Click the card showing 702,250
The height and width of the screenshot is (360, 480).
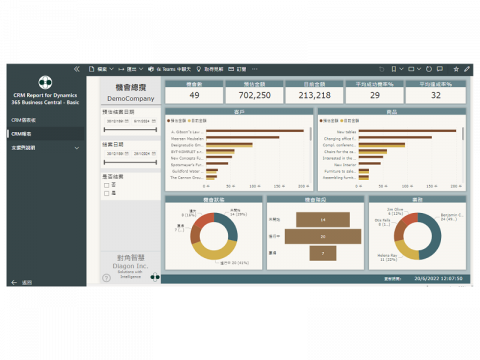tap(255, 92)
